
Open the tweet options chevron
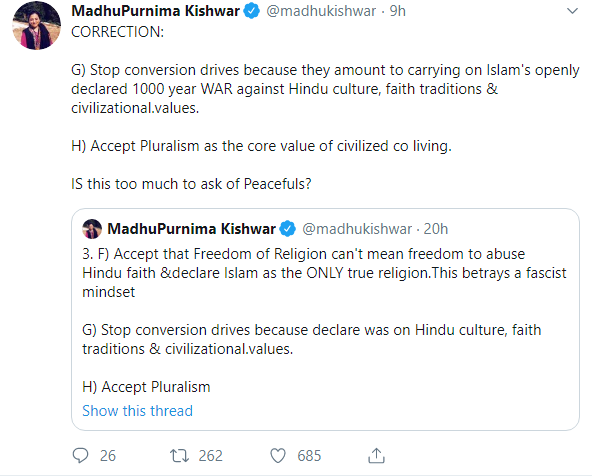click(572, 11)
